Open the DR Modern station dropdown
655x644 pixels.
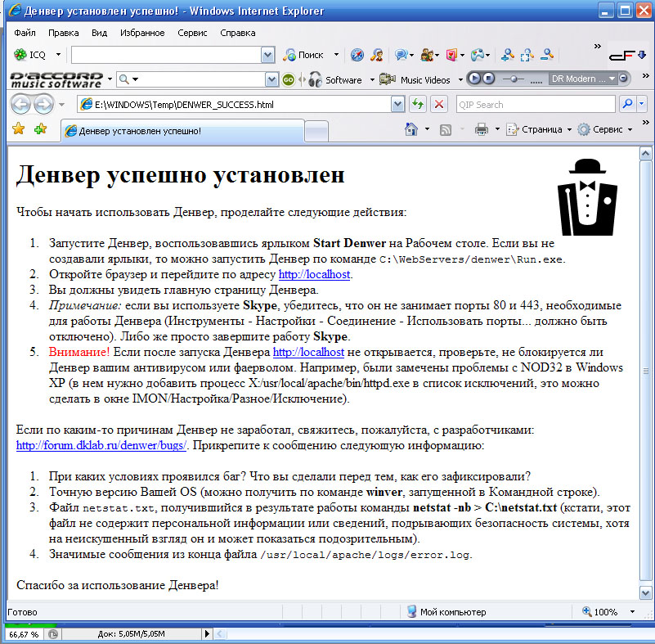coord(612,79)
